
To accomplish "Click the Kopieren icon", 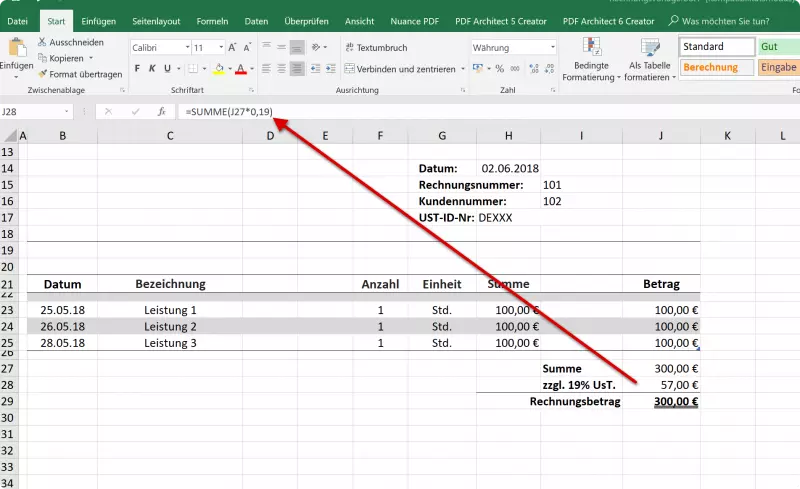I will [42, 58].
